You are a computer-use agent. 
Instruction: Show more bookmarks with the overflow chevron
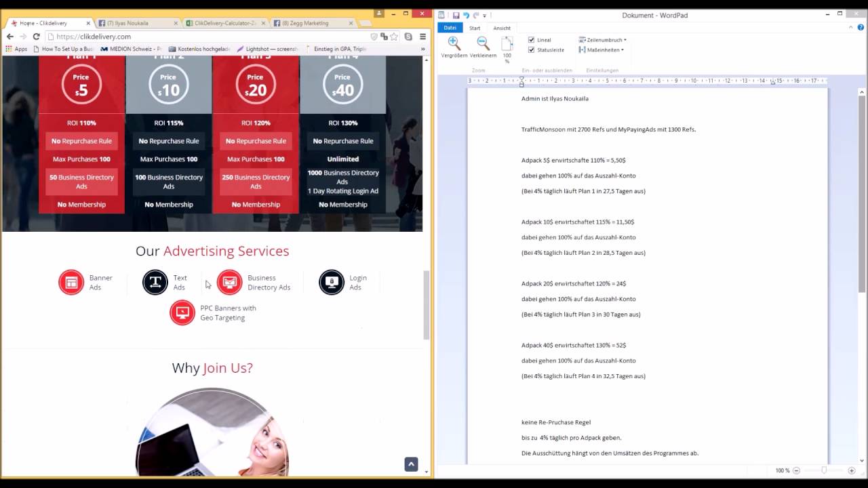click(x=423, y=49)
